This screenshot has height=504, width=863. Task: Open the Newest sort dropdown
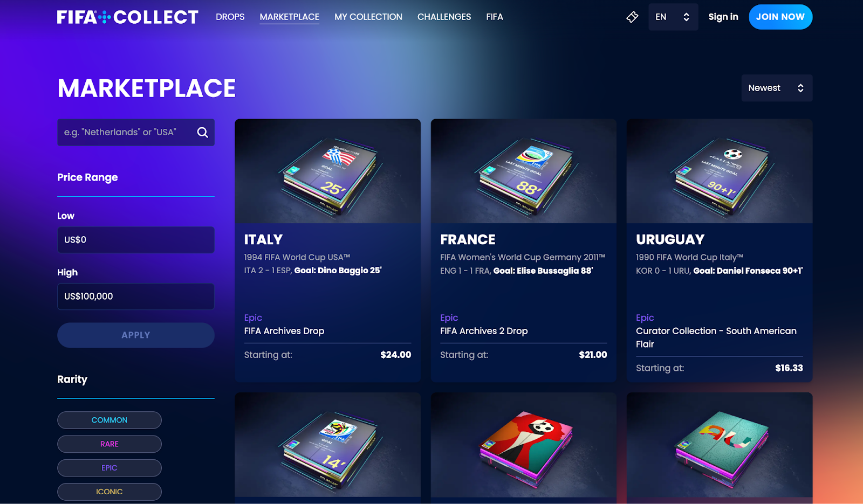[777, 88]
